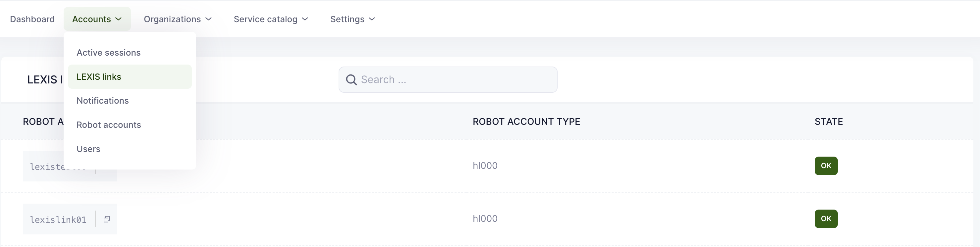Select the lexislink01 account name text
The width and height of the screenshot is (980, 247).
[x=58, y=220]
